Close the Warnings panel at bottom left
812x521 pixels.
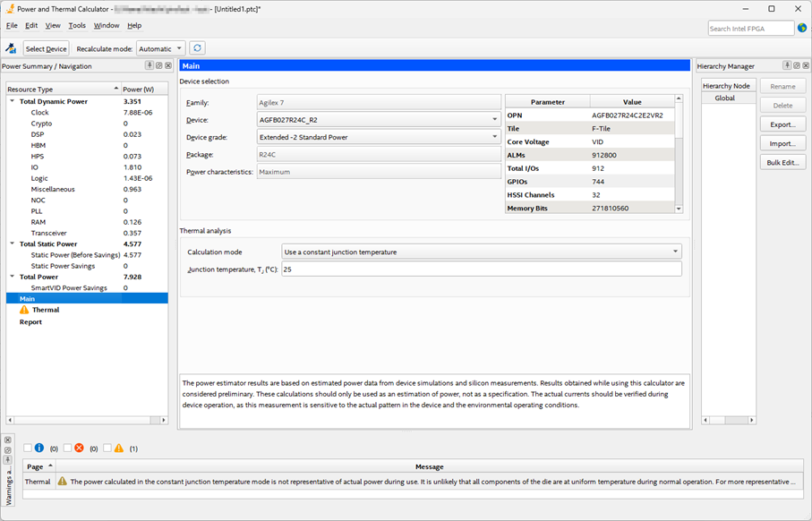pos(8,440)
